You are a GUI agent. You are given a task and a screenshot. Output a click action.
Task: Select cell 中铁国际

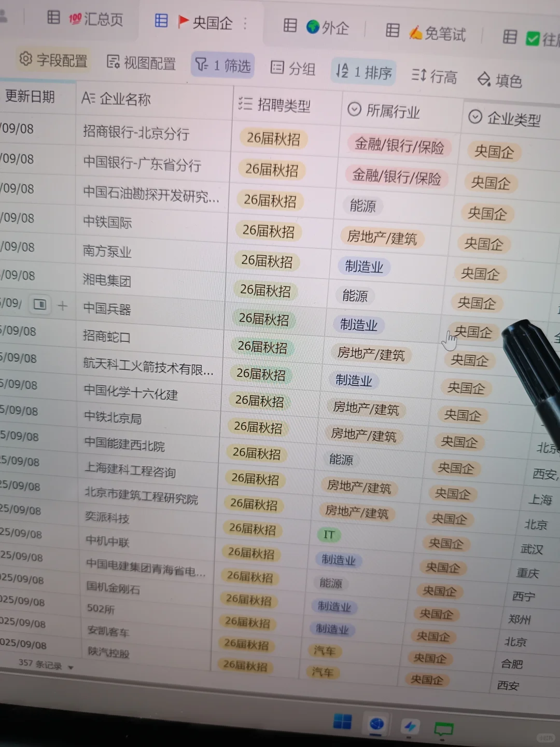point(108,222)
